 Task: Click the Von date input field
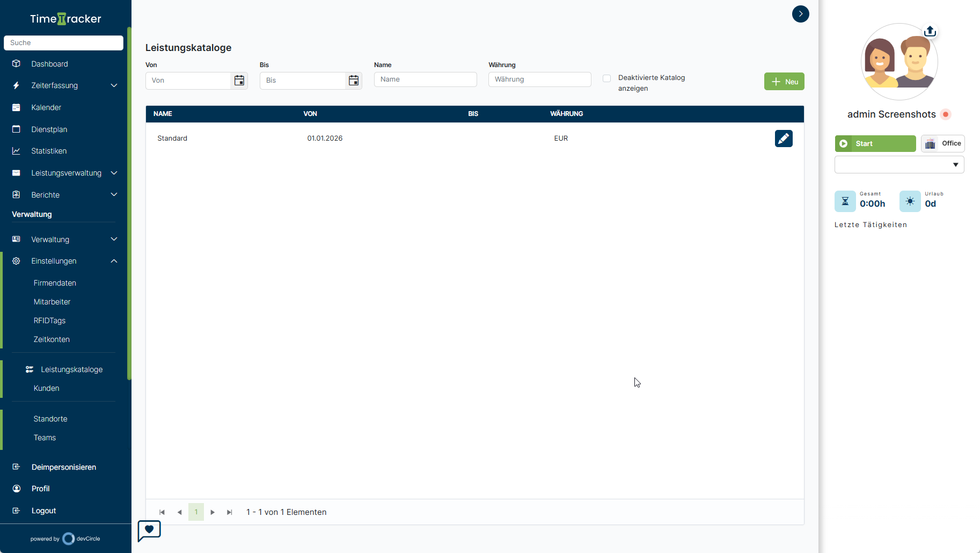point(188,81)
